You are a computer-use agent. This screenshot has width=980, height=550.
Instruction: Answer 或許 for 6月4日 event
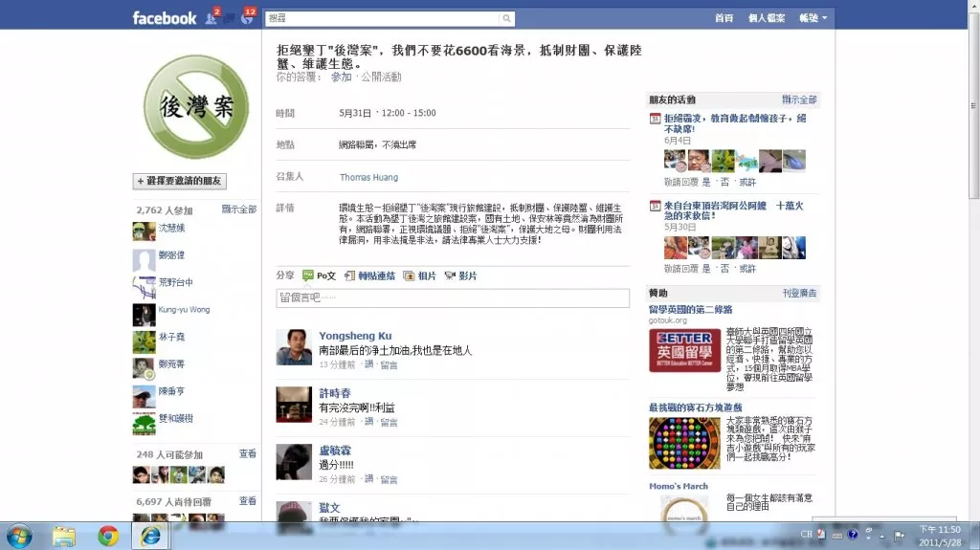[x=747, y=183]
